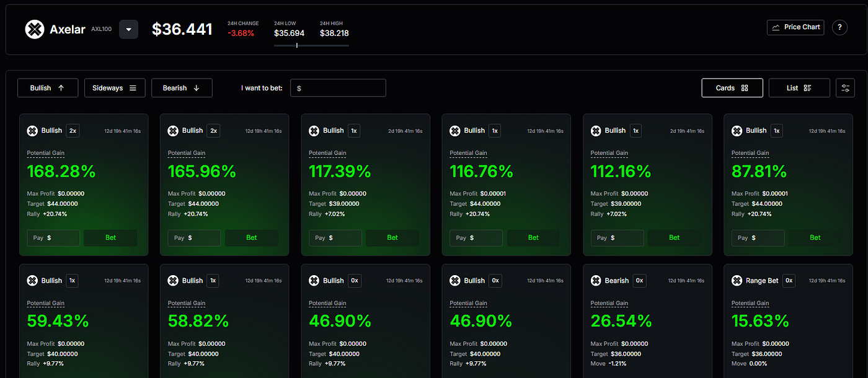Place Bet on the 87.81% card
The width and height of the screenshot is (868, 378).
815,238
